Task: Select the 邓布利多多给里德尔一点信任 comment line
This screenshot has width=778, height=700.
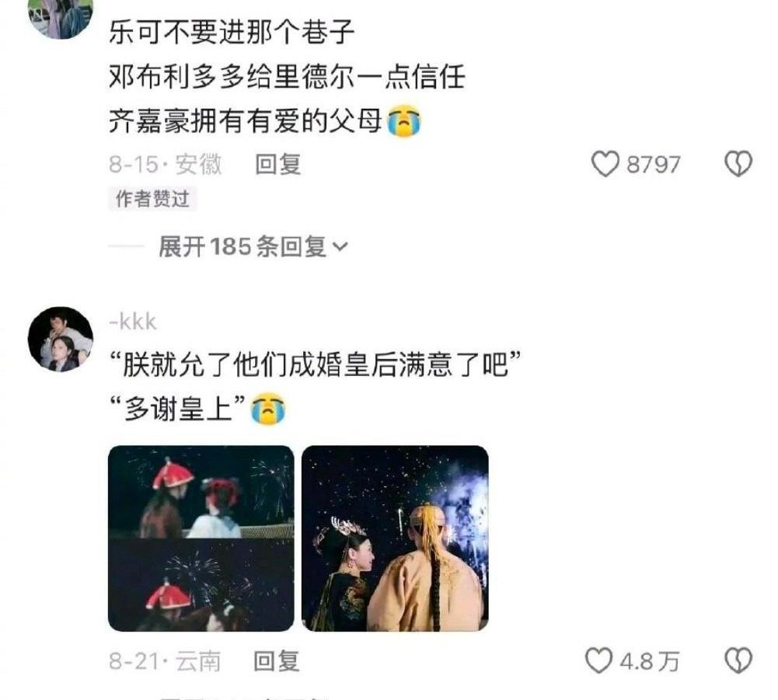Action: point(287,77)
